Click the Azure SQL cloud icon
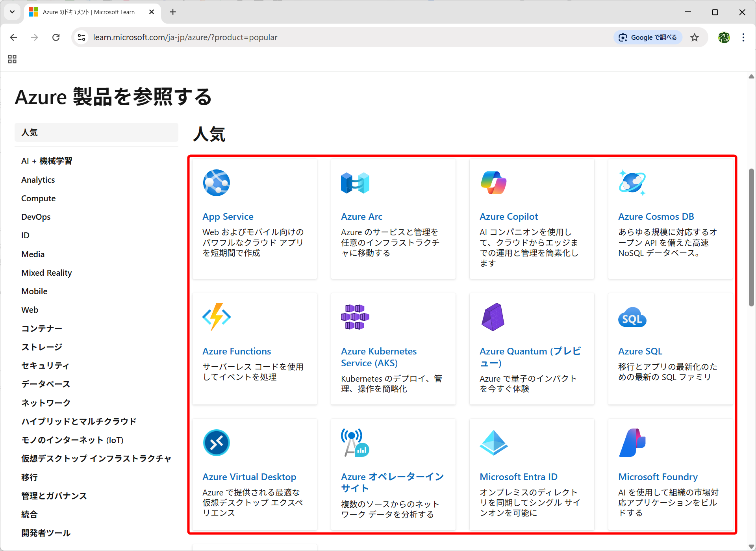The width and height of the screenshot is (756, 551). click(x=632, y=317)
